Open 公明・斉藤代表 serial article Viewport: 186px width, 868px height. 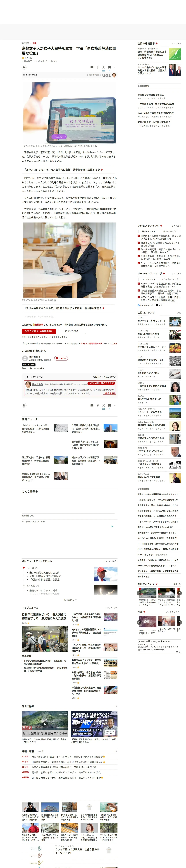click(x=152, y=55)
